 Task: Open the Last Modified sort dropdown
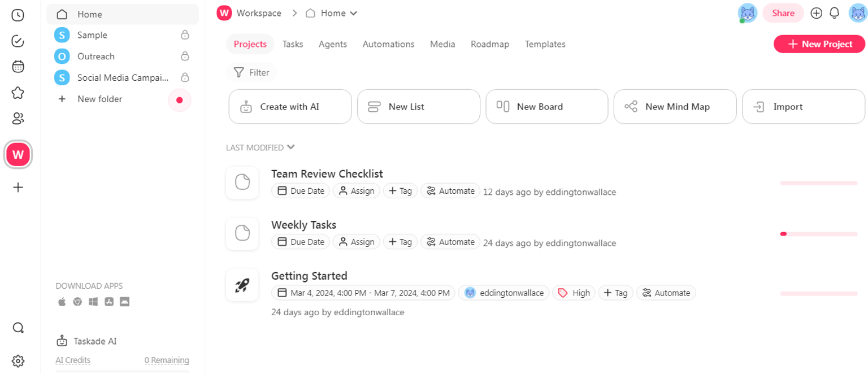click(x=260, y=147)
